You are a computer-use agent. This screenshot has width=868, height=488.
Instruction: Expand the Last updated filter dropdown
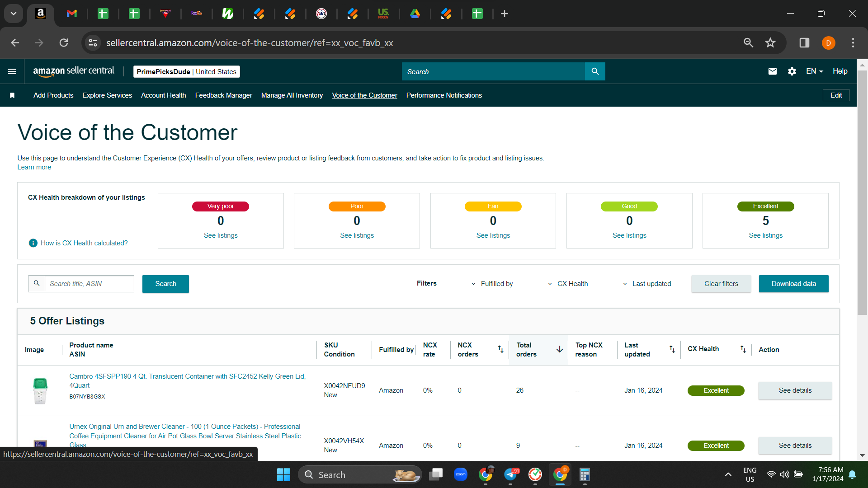[x=647, y=284]
